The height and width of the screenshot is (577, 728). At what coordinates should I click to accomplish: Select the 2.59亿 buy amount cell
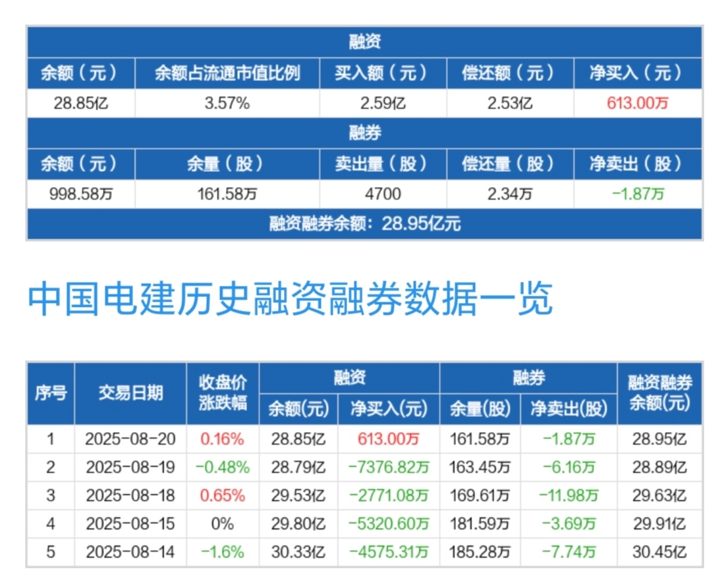point(383,103)
